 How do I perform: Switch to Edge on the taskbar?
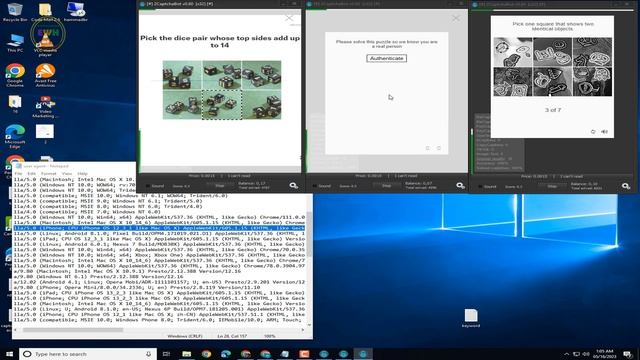point(226,354)
